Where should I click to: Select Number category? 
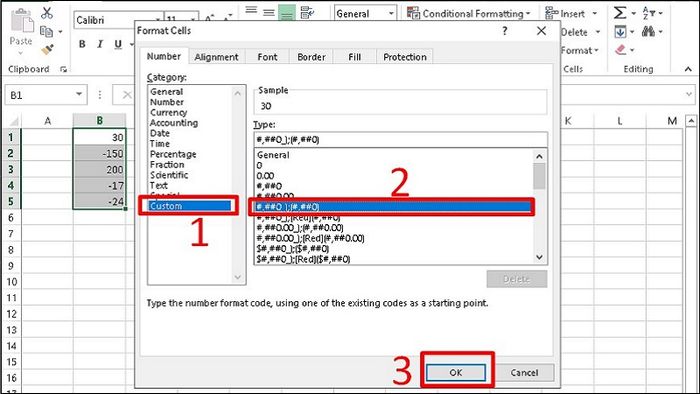167,102
